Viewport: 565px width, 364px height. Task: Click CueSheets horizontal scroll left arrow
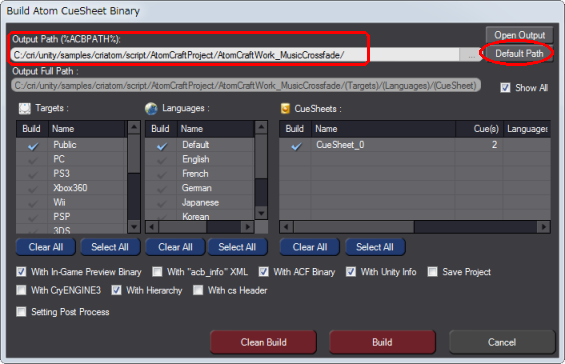pos(286,227)
